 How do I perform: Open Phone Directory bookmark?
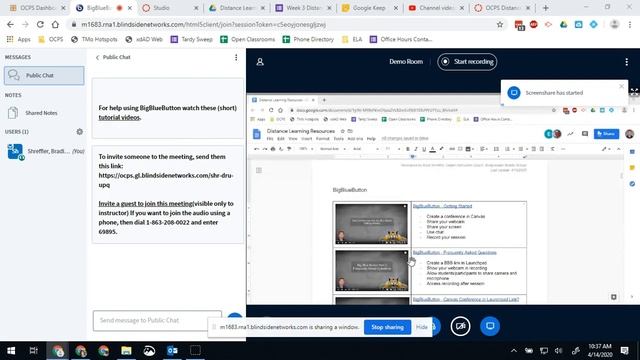pyautogui.click(x=308, y=39)
